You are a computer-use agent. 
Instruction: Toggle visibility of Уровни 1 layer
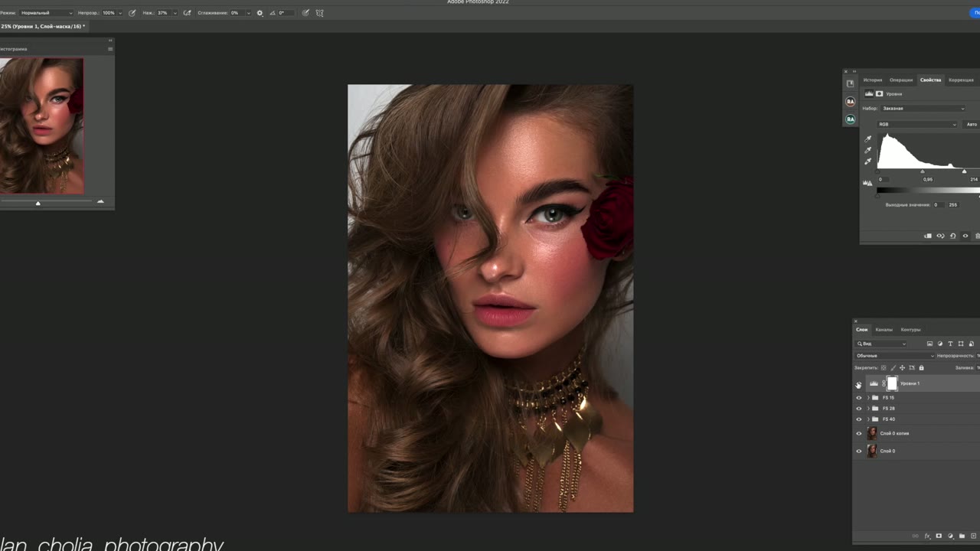[x=858, y=384]
